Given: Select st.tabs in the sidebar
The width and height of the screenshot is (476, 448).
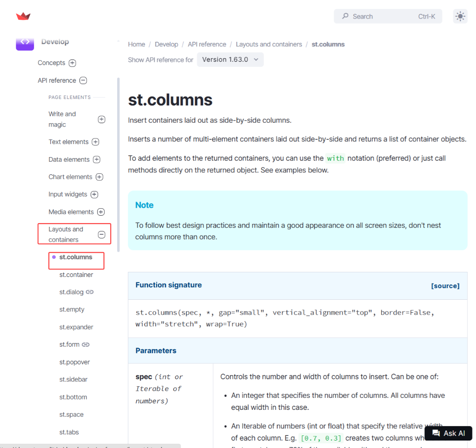Looking at the screenshot, I should pyautogui.click(x=69, y=432).
